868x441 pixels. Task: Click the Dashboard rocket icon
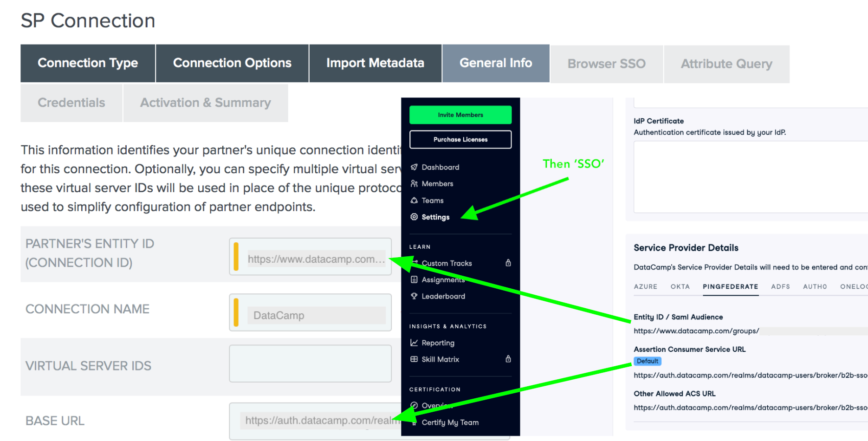tap(414, 167)
